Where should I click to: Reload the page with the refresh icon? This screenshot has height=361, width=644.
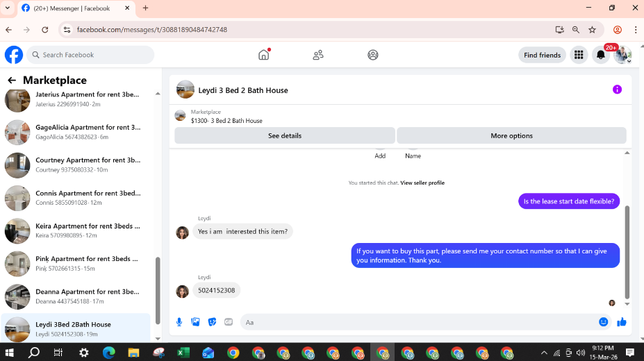point(45,30)
